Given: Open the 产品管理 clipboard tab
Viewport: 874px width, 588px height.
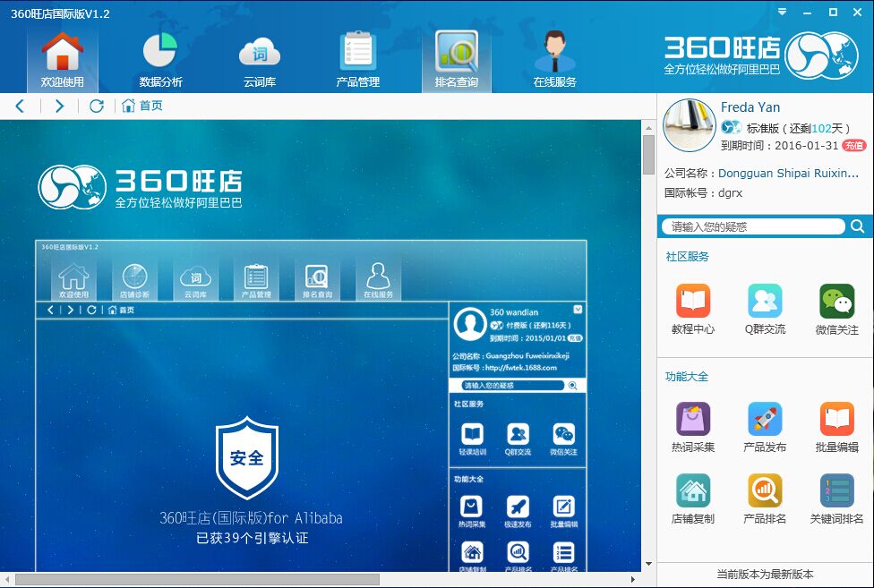Looking at the screenshot, I should [358, 60].
